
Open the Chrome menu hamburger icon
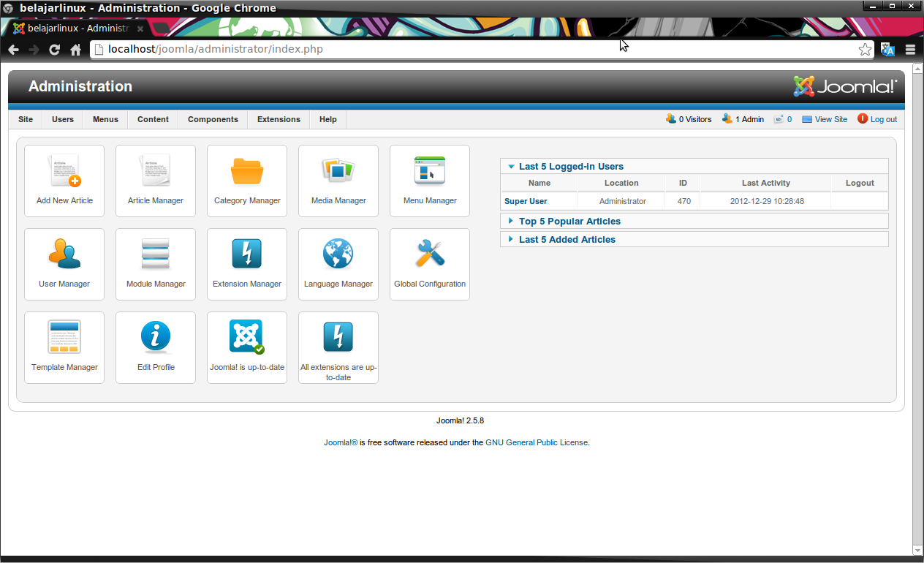[910, 50]
